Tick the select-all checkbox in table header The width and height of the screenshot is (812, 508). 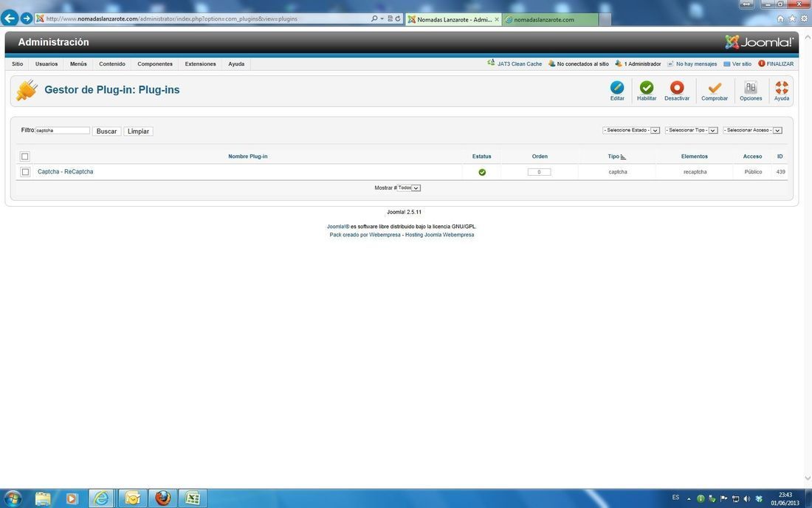[x=25, y=157]
